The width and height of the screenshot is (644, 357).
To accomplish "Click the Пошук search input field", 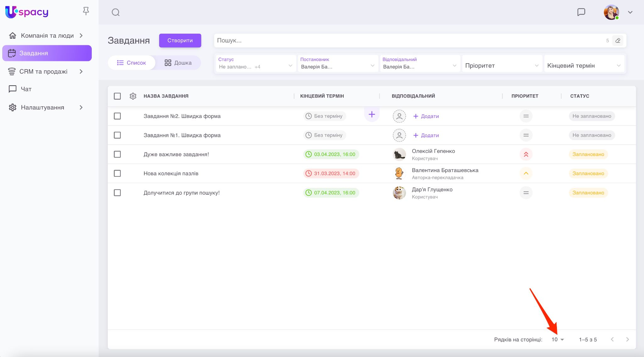I will coord(409,41).
